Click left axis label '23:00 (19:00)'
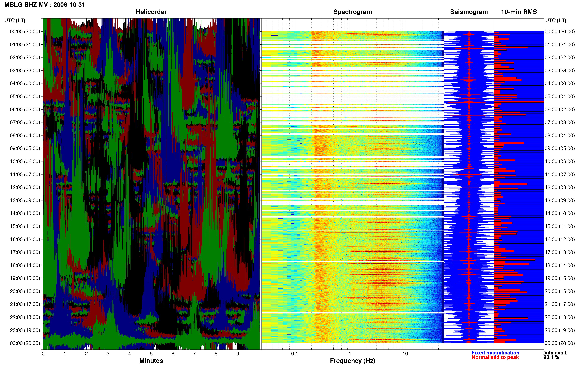Screen dimensions: 588x368 [x=25, y=330]
